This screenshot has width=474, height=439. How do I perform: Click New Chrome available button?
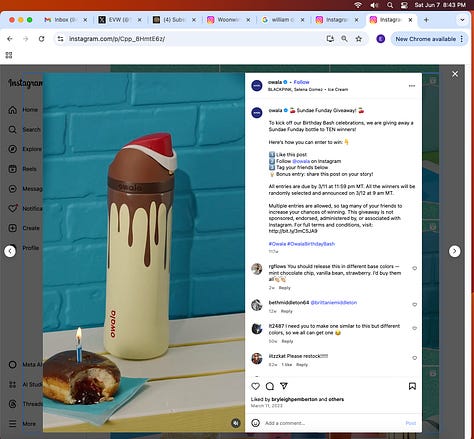[429, 39]
